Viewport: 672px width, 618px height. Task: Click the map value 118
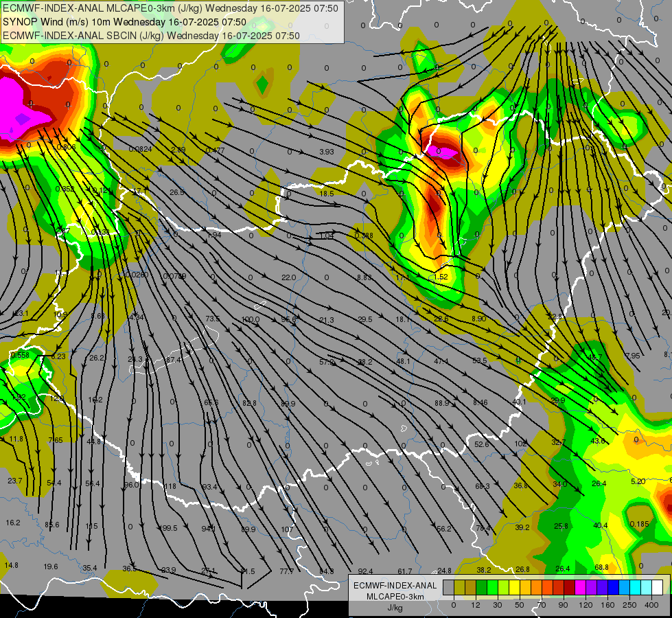(170, 486)
